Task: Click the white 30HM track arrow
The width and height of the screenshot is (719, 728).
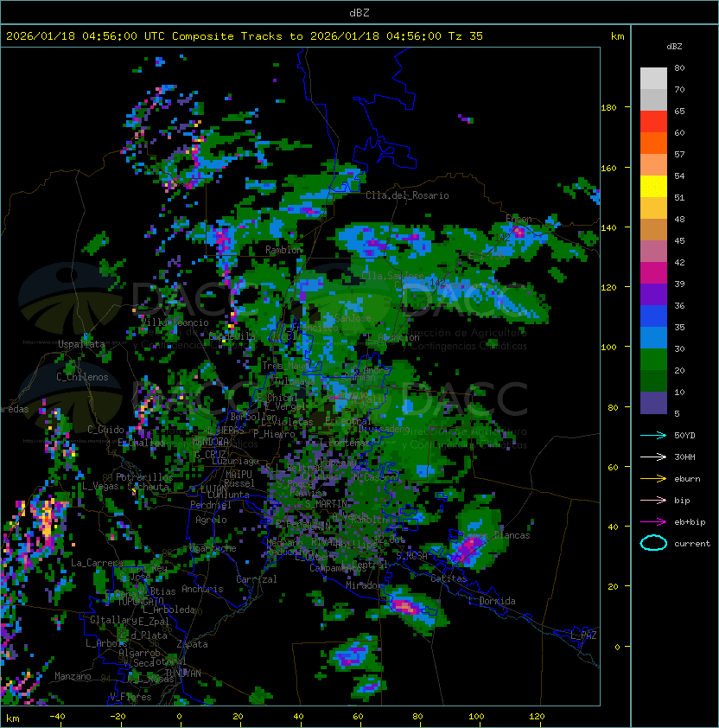Action: coord(653,457)
